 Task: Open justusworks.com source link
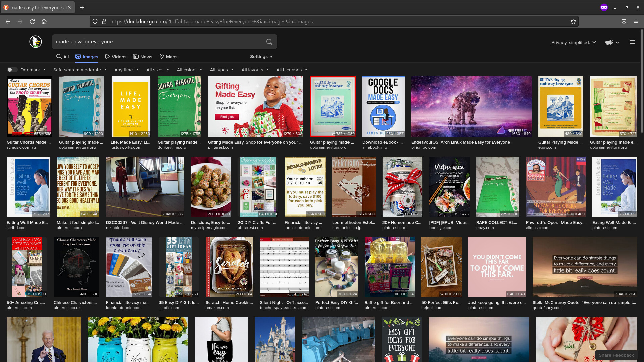coord(126,148)
